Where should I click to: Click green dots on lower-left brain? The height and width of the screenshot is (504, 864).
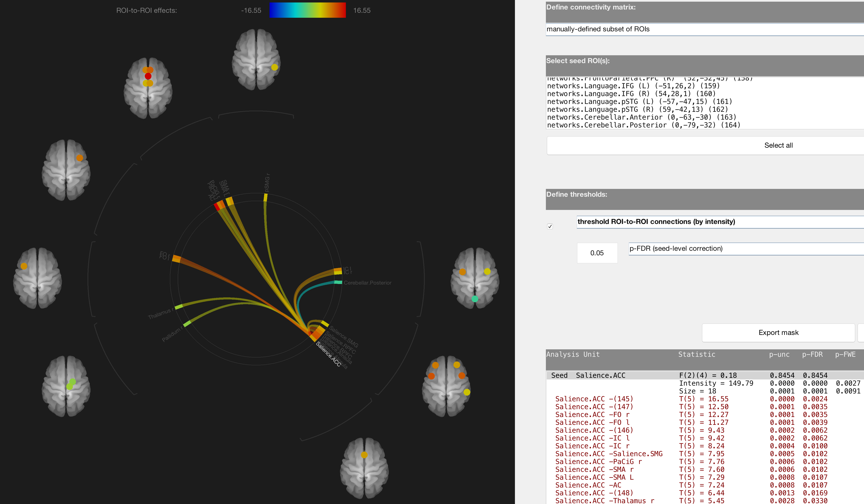coord(71,384)
